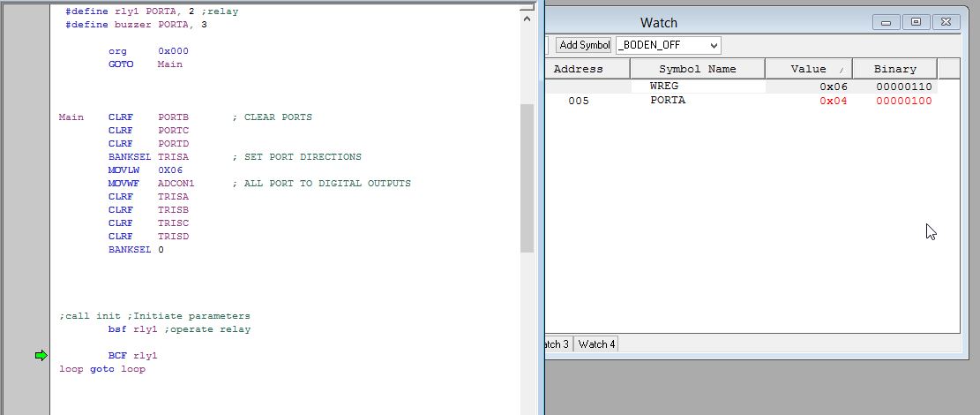Sort by the Address column header
This screenshot has width=980, height=415.
coord(587,69)
